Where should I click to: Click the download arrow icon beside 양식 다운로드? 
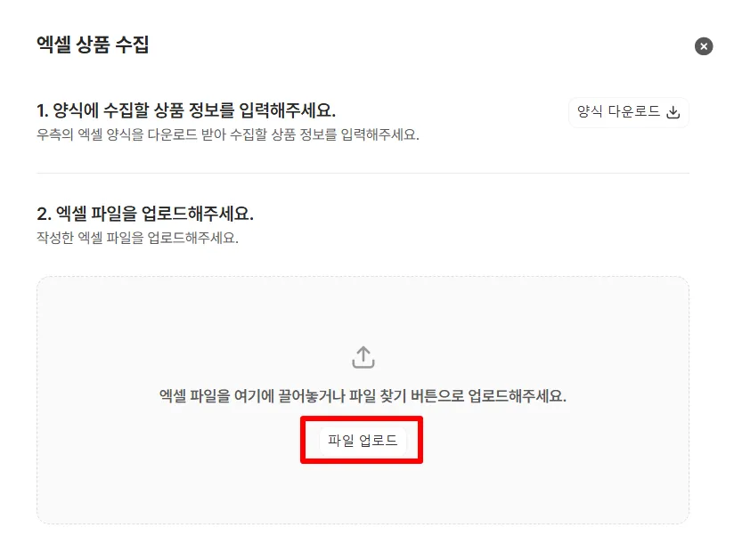pyautogui.click(x=673, y=112)
